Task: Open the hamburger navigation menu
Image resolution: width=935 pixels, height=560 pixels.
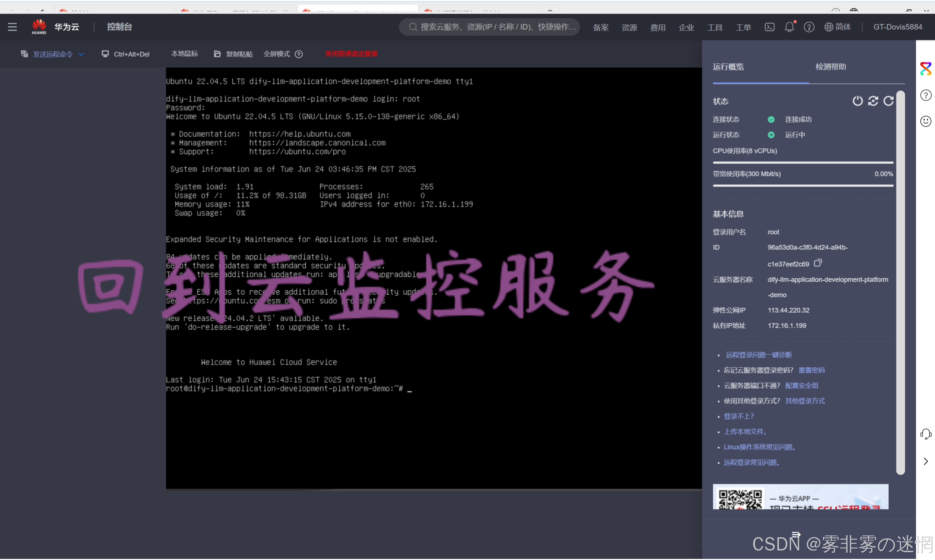Action: (x=12, y=27)
